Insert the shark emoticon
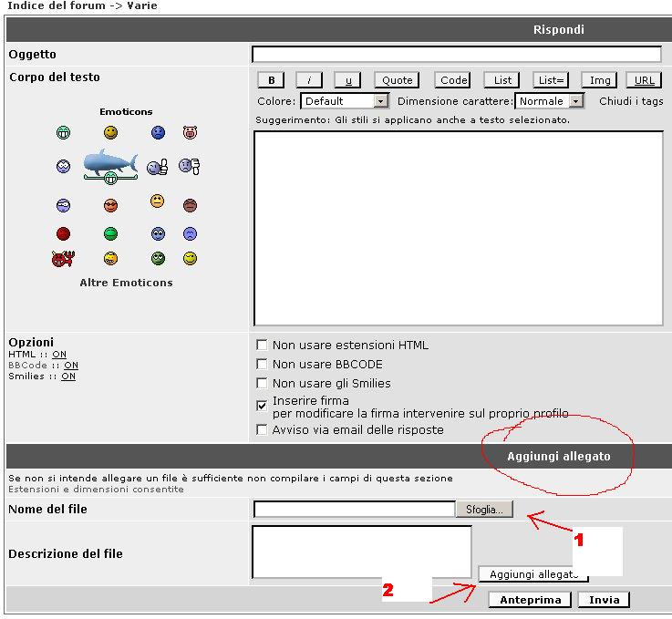 click(109, 164)
